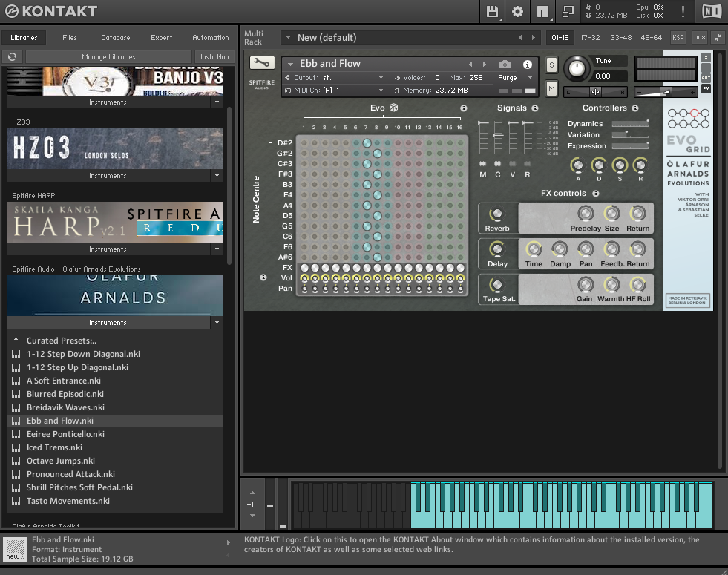The image size is (728, 575).
Task: Load the Octave Jumps.nki preset
Action: pyautogui.click(x=61, y=461)
